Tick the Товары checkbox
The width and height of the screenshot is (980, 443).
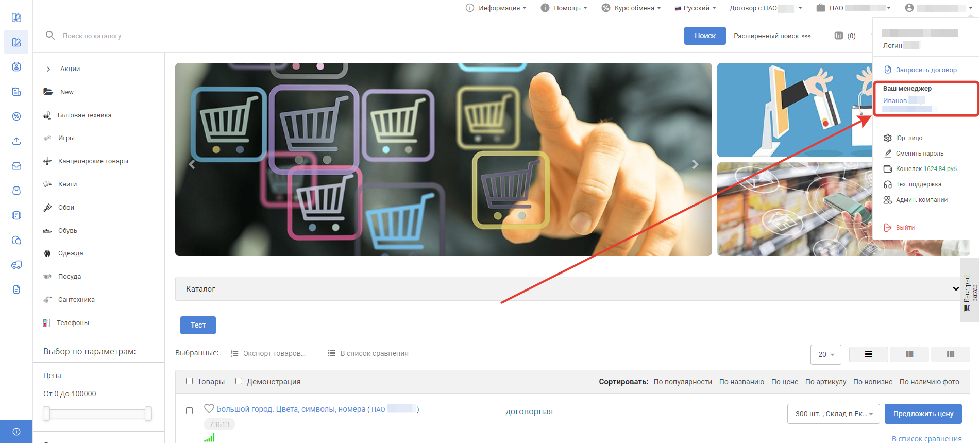pyautogui.click(x=189, y=381)
